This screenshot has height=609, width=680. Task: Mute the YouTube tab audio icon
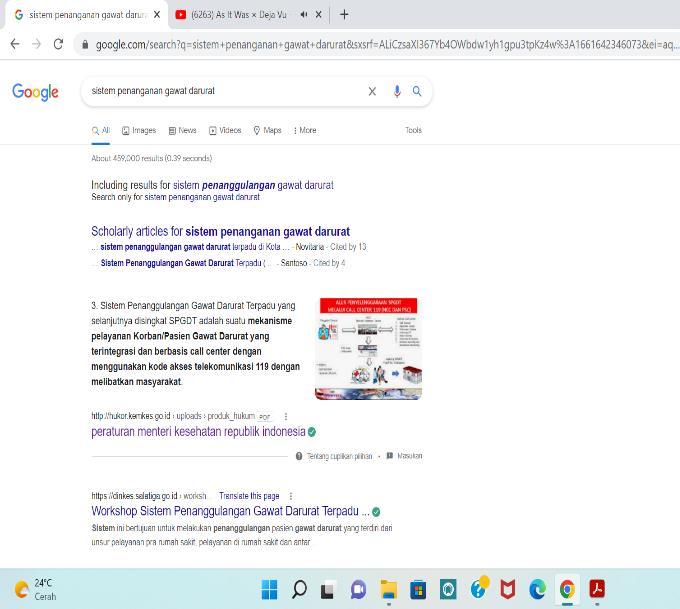[304, 15]
